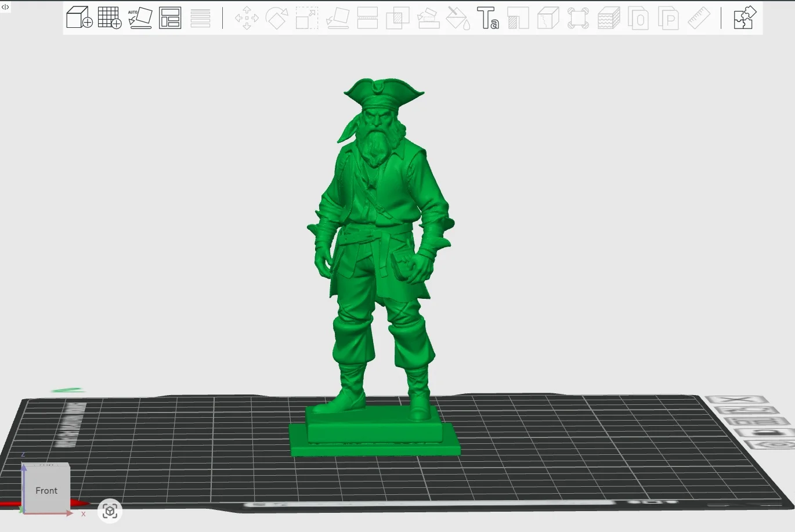The width and height of the screenshot is (795, 532).
Task: Open the Measure ruler tool
Action: (x=699, y=18)
